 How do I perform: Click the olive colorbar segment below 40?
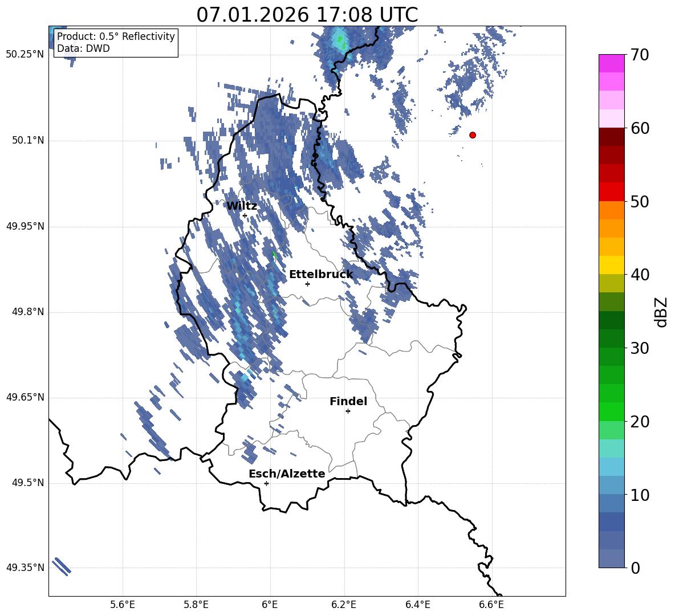pyautogui.click(x=612, y=283)
